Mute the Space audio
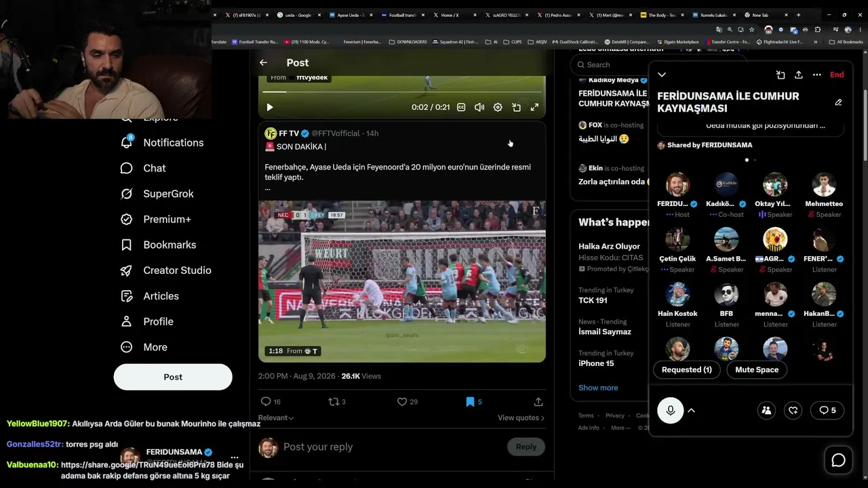 tap(757, 369)
